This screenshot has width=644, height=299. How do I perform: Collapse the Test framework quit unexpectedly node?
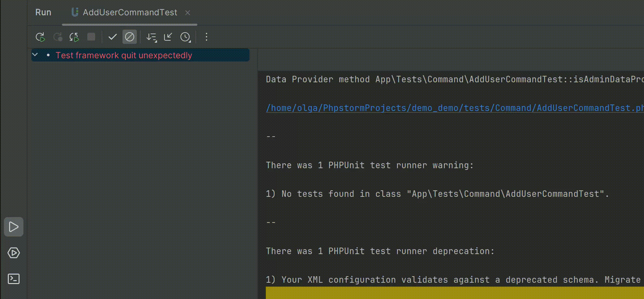[x=35, y=55]
